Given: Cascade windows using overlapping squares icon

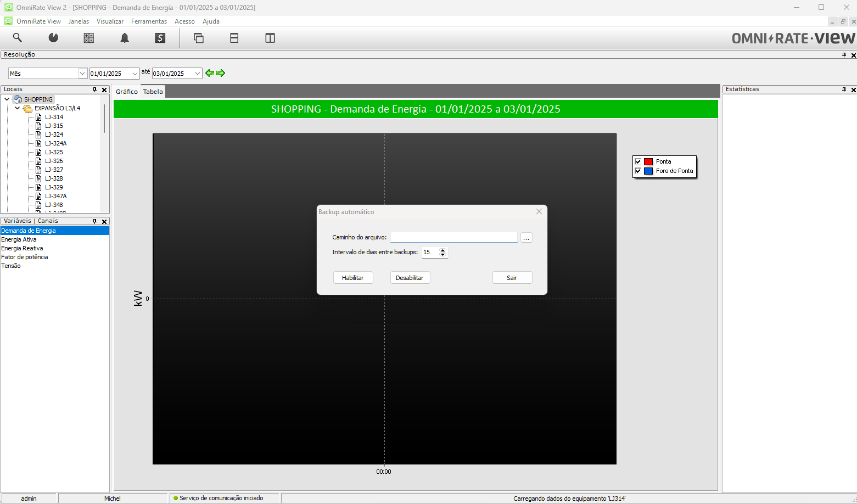Looking at the screenshot, I should point(199,38).
